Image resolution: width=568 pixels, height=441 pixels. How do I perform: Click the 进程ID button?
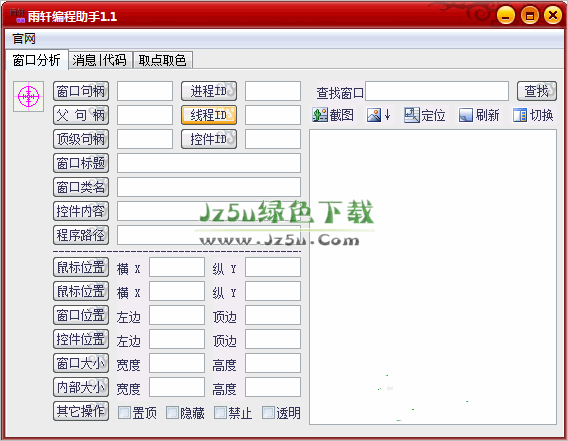tap(209, 91)
